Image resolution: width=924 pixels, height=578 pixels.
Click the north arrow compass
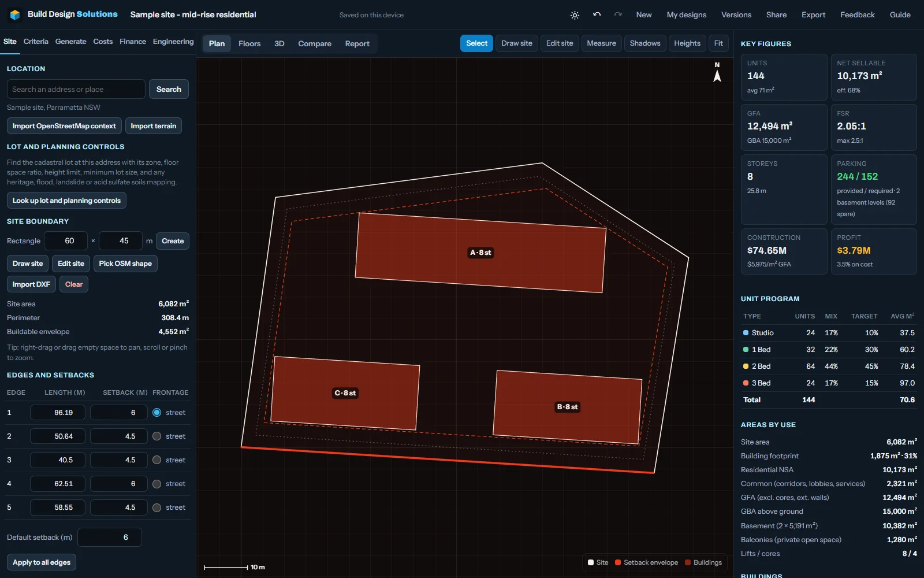(717, 72)
